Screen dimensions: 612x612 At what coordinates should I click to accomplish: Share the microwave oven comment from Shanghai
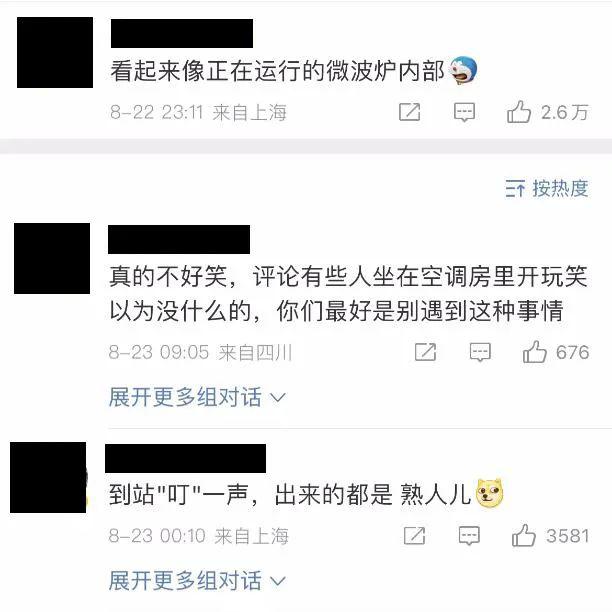(x=409, y=112)
